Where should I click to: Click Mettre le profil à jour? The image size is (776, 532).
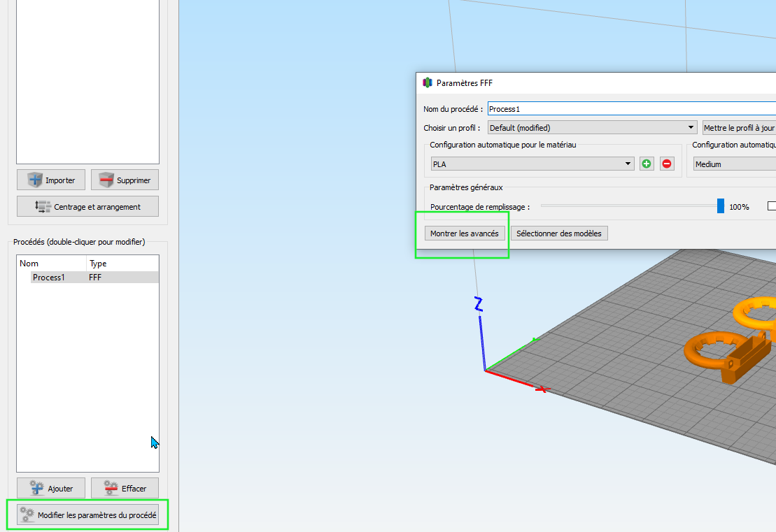[x=739, y=127]
